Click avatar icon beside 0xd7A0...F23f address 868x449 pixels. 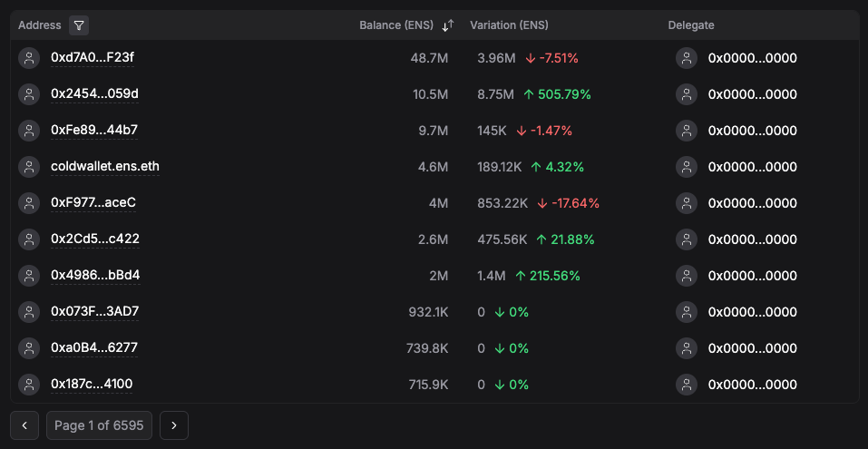point(29,58)
